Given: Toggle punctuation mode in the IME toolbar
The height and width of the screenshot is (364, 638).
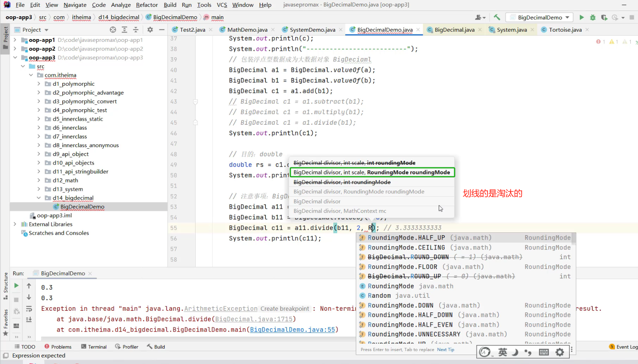Looking at the screenshot, I should (x=528, y=352).
